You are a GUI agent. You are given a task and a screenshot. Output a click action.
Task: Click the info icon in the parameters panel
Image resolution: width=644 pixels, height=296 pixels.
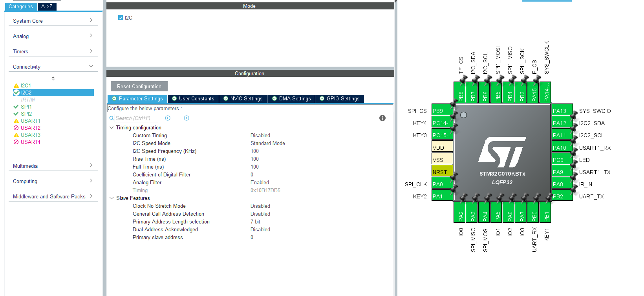click(382, 118)
